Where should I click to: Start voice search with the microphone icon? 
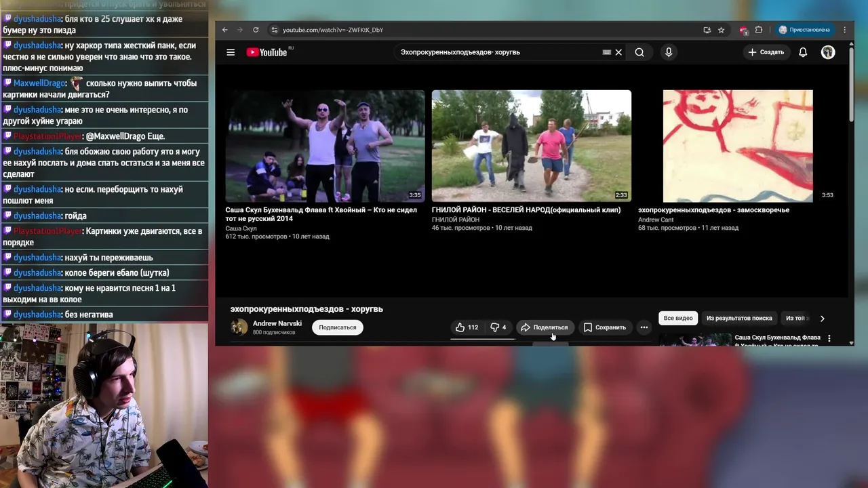tap(669, 52)
